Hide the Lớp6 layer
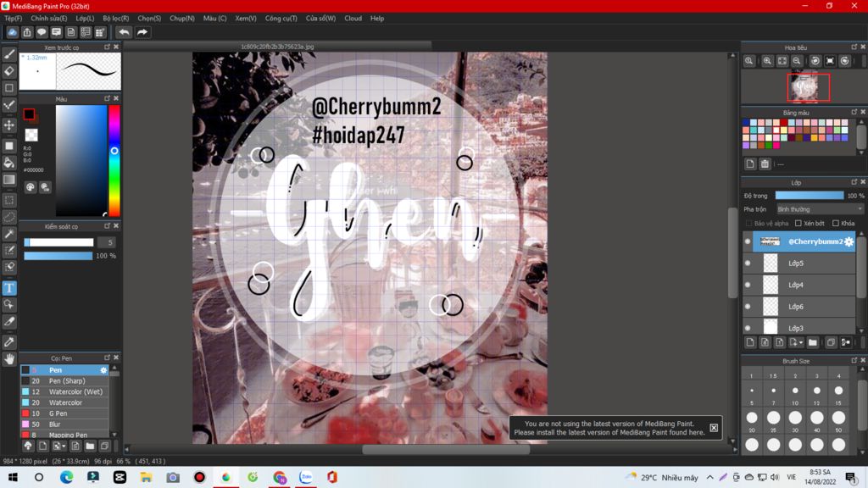This screenshot has width=868, height=488. click(x=748, y=307)
